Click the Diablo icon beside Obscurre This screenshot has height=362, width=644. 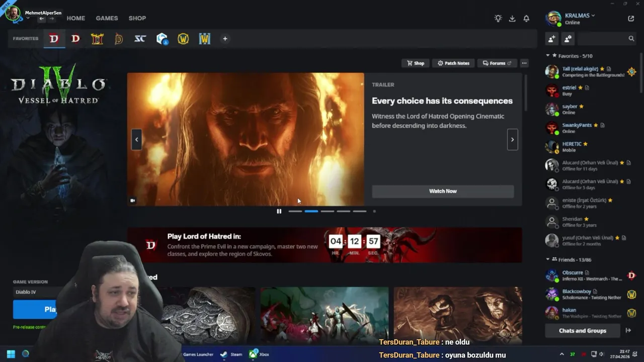pos(631,276)
